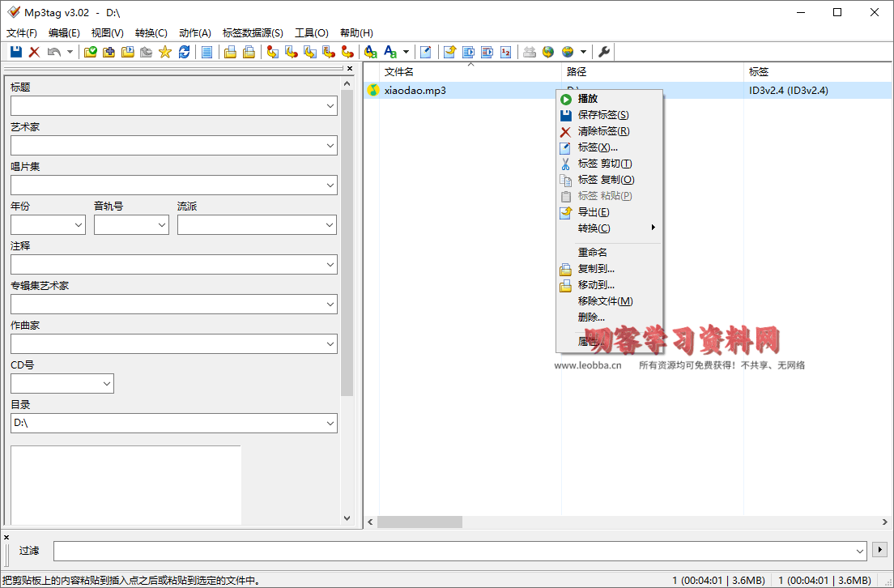Open the 年份 year dropdown
This screenshot has height=588, width=894.
pyautogui.click(x=79, y=225)
